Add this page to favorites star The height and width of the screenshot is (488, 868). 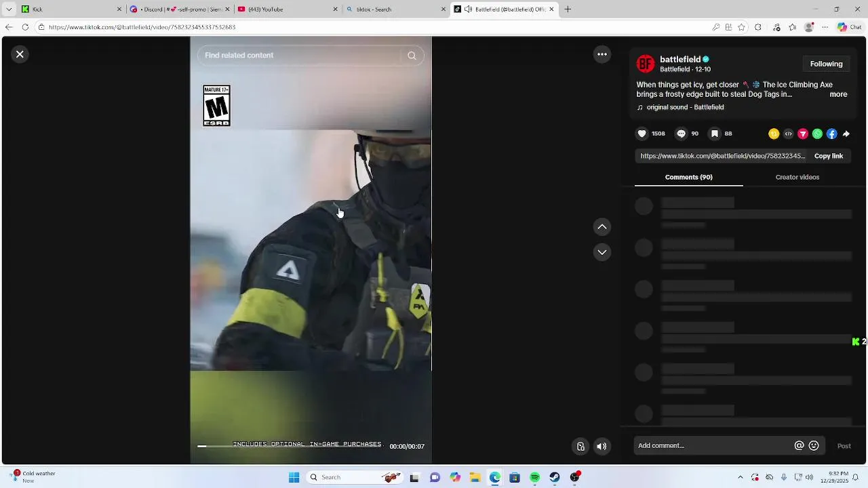click(741, 27)
